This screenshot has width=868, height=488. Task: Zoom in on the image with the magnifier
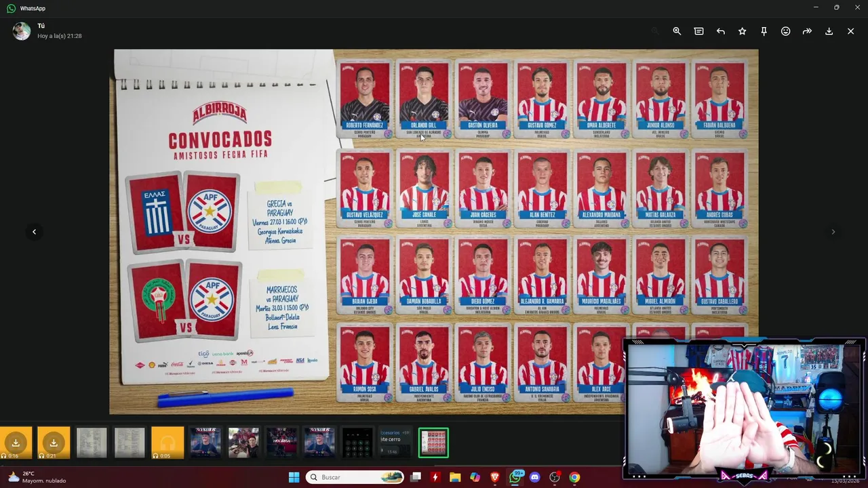[x=677, y=31]
